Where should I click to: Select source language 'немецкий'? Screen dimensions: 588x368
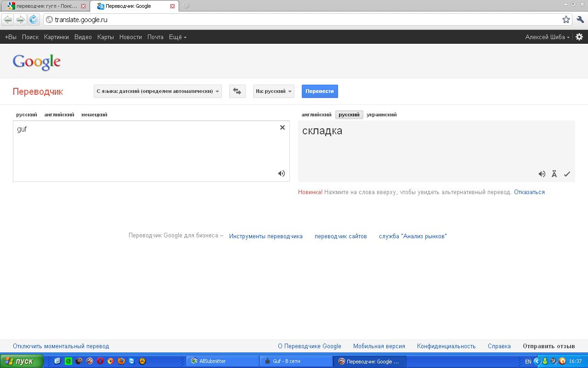(x=94, y=115)
